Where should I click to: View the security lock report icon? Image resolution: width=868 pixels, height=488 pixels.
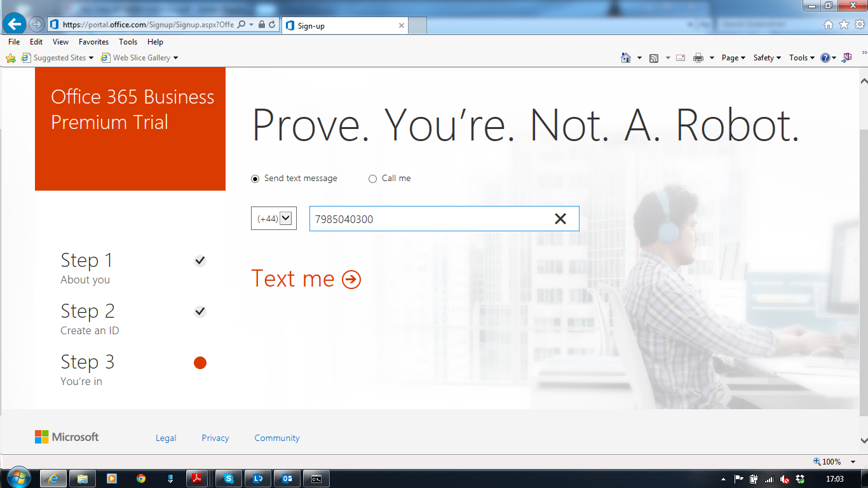click(x=262, y=25)
